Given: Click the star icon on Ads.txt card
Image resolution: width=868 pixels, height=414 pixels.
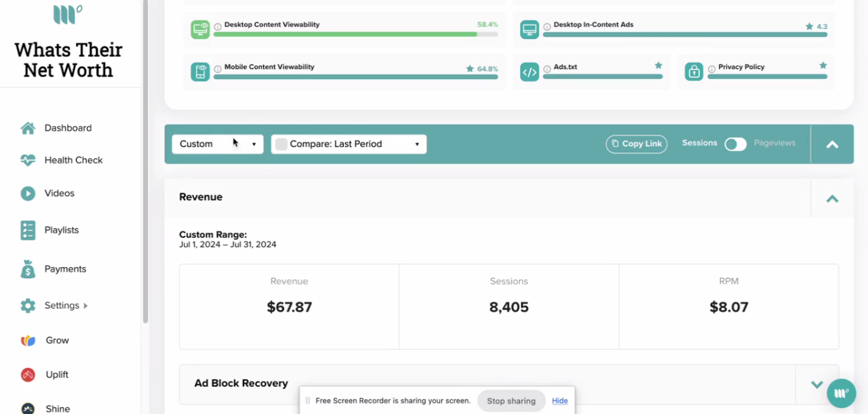Looking at the screenshot, I should [x=659, y=65].
